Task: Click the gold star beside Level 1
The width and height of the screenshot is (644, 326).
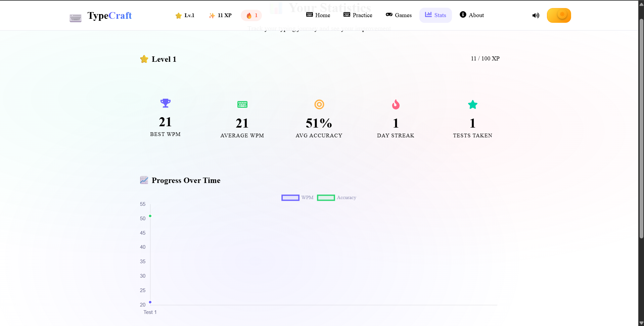Action: pyautogui.click(x=144, y=59)
